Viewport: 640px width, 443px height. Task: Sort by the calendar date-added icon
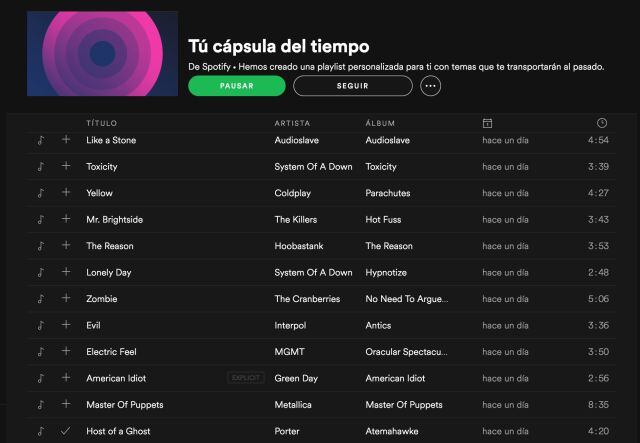pos(487,123)
